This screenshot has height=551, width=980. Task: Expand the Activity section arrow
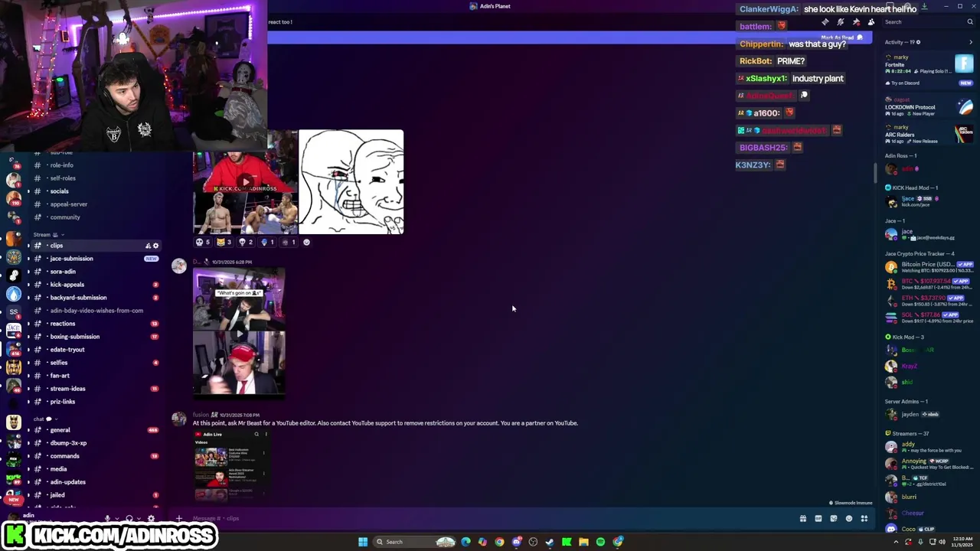[971, 42]
